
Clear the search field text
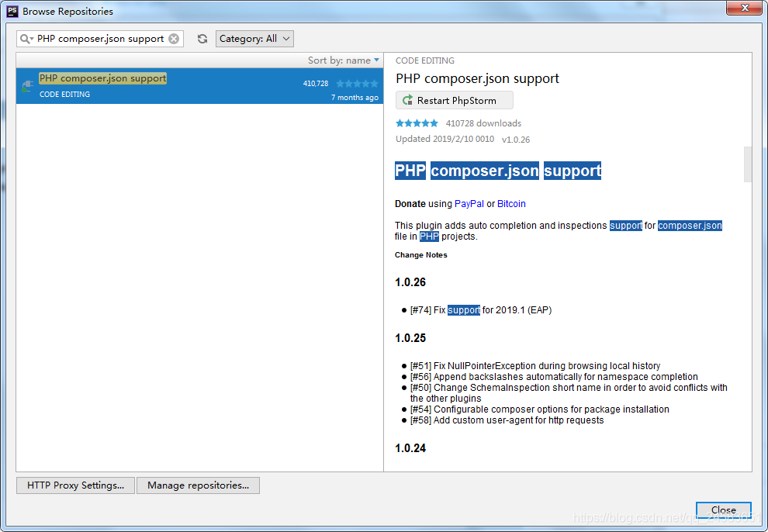pyautogui.click(x=174, y=39)
